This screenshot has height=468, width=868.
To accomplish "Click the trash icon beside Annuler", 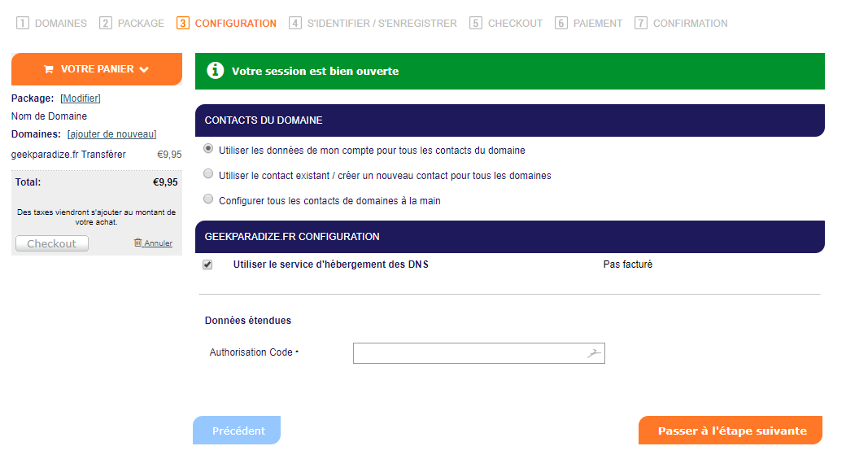I will (x=137, y=243).
